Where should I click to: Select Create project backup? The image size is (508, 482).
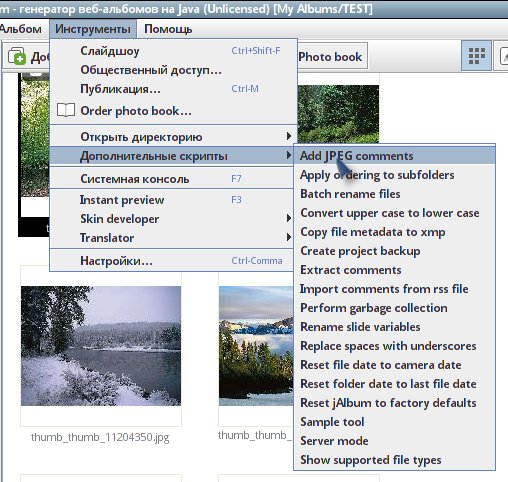[394, 251]
